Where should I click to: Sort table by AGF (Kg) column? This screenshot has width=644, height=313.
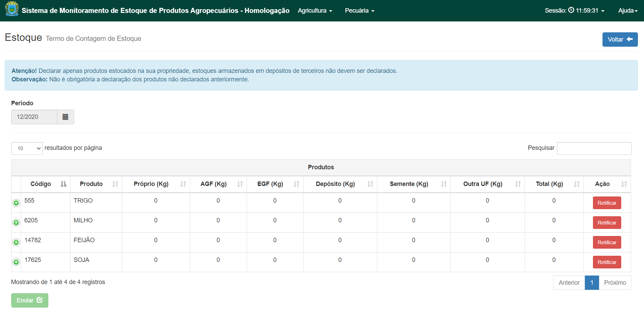[218, 184]
